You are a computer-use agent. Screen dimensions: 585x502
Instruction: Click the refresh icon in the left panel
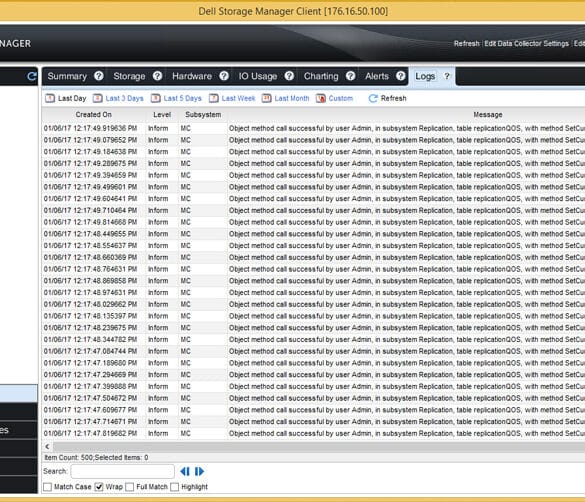(x=32, y=76)
